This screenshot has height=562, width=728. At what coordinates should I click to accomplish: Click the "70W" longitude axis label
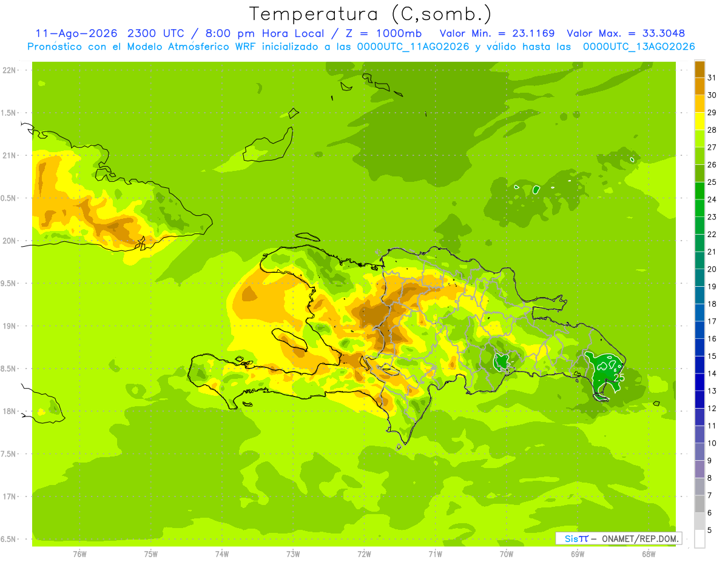(506, 554)
